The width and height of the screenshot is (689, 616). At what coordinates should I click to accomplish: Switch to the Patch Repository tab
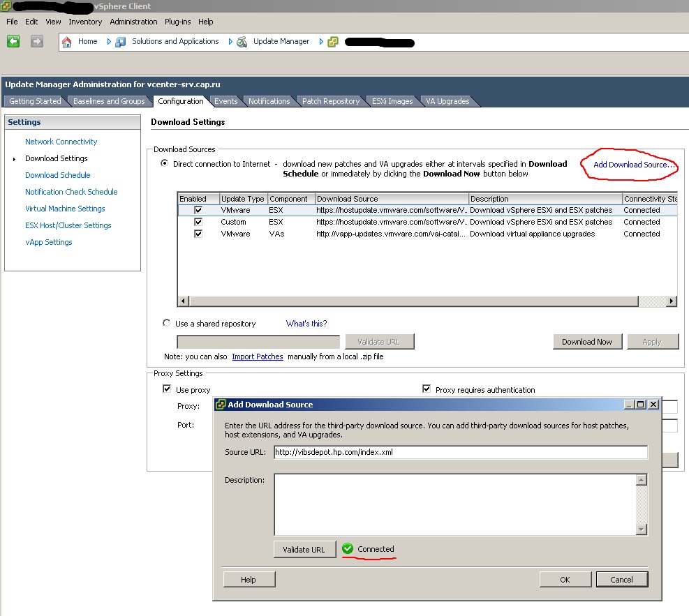pyautogui.click(x=330, y=100)
